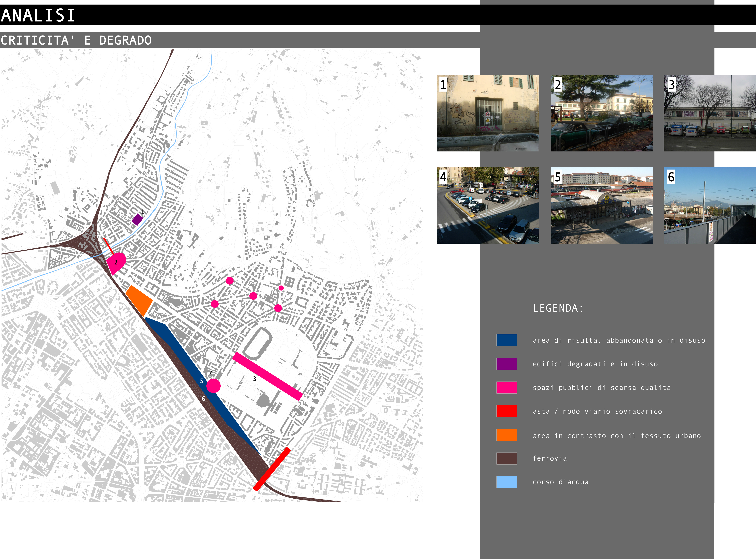Click the orange legend swatch
The image size is (756, 559).
[x=507, y=435]
